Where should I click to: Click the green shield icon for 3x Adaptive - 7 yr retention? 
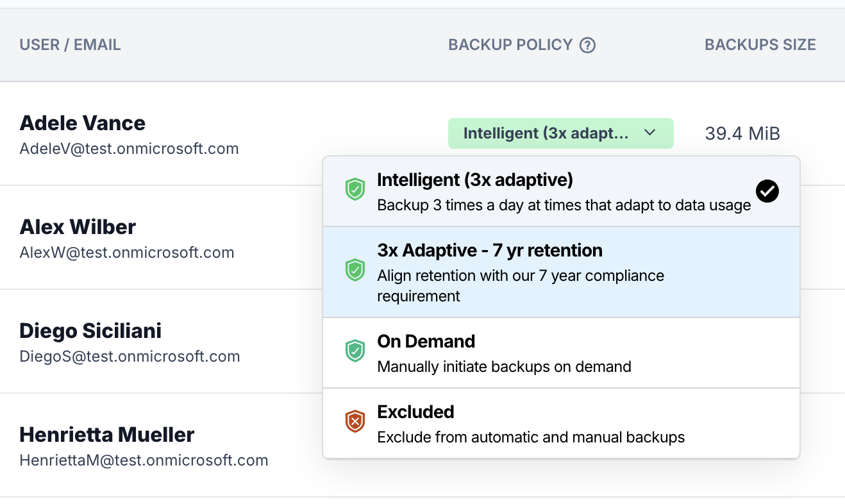coord(355,270)
